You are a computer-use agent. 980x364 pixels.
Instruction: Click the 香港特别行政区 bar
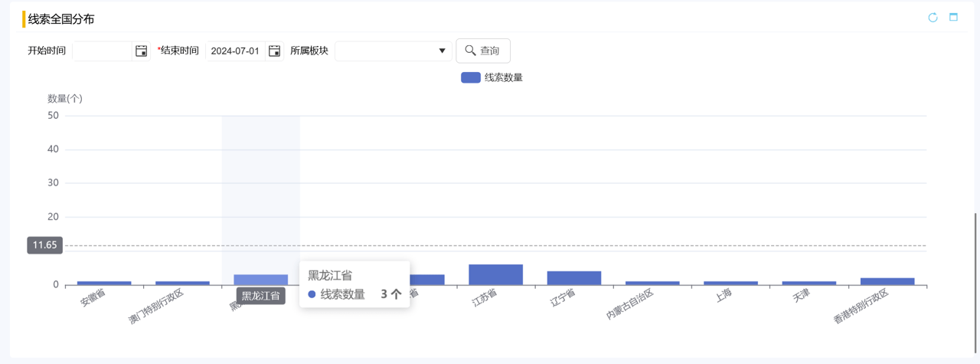point(887,281)
